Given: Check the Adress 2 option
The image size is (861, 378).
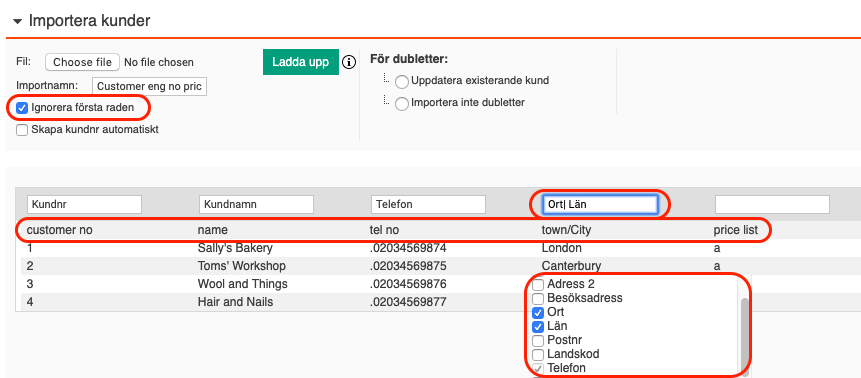Looking at the screenshot, I should coord(539,285).
